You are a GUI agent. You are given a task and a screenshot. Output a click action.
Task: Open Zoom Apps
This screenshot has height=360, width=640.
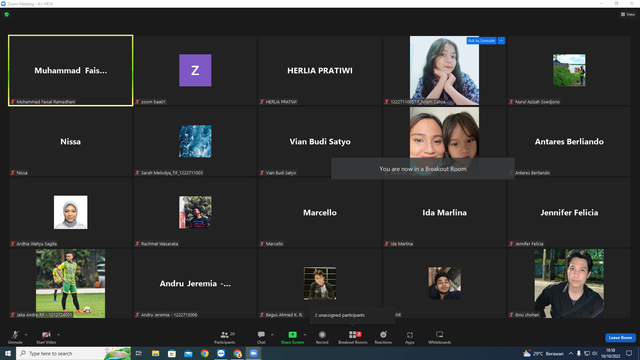coord(410,337)
